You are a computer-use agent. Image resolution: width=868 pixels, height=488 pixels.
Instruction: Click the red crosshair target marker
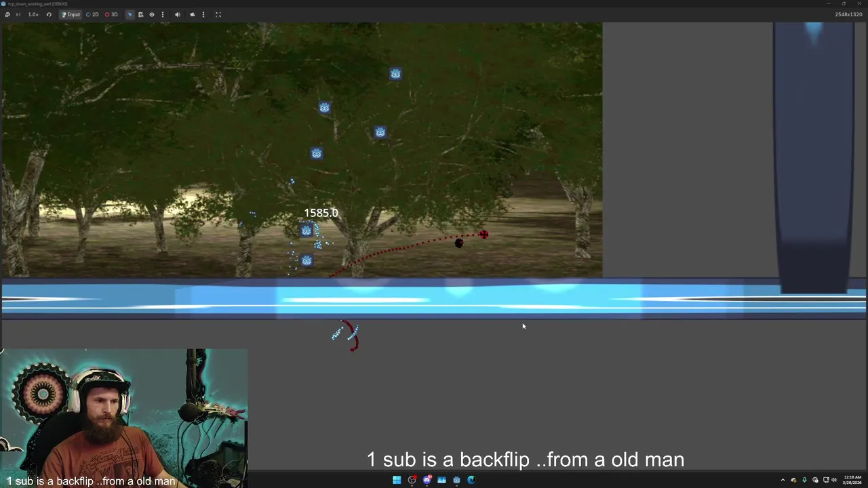coord(484,235)
